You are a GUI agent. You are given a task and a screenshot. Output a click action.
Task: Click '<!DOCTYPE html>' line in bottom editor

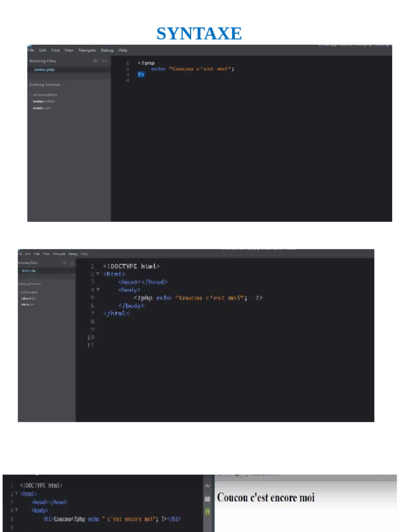(41, 486)
